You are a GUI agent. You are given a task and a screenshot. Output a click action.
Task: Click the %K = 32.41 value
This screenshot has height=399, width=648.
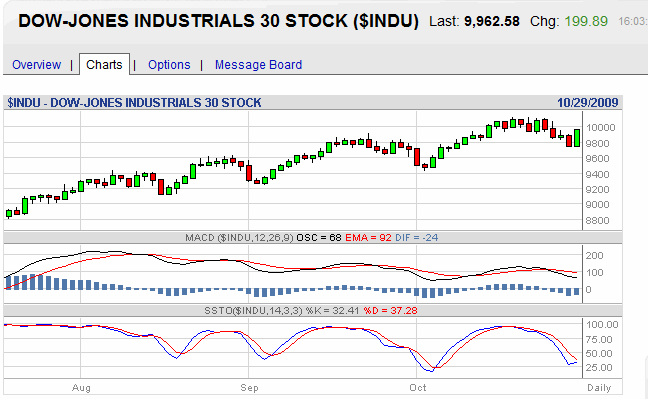point(332,311)
